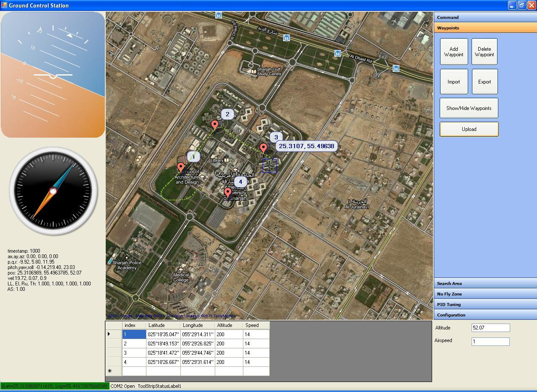Toggle Show/Hide Waypoints
Image resolution: width=537 pixels, height=392 pixels.
[469, 108]
